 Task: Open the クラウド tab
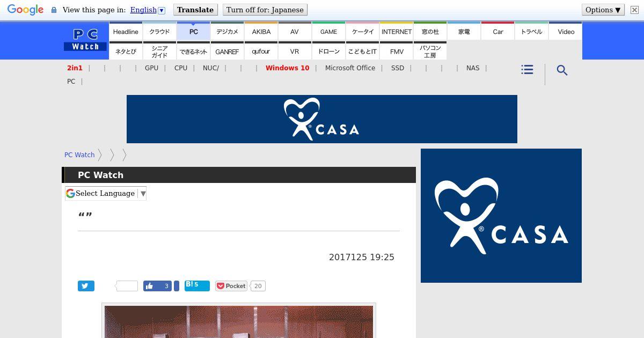159,31
